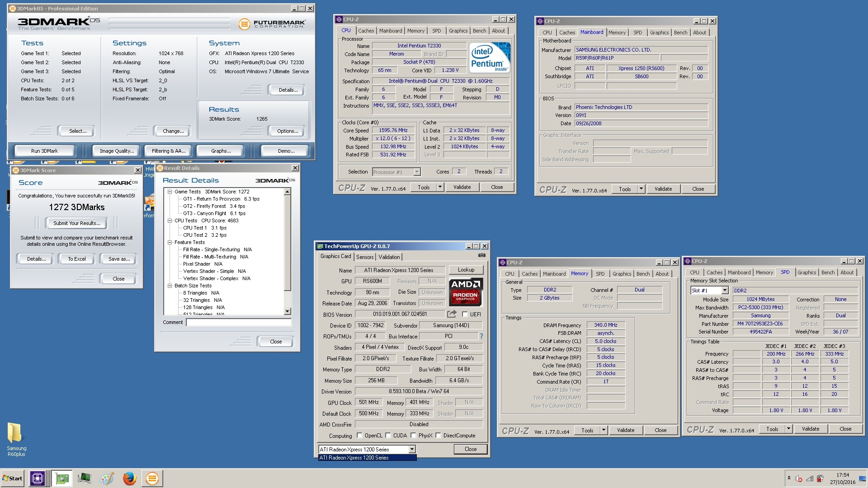Click the CPU-Z Memory window title icon
The height and width of the screenshot is (488, 868).
502,263
